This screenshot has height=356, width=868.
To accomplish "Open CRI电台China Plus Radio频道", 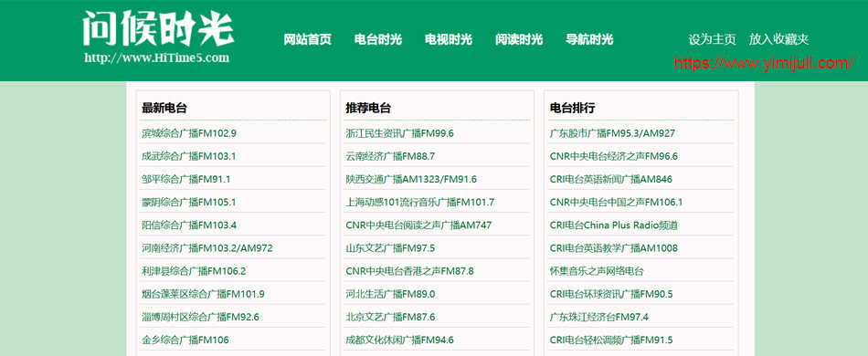I will [614, 225].
